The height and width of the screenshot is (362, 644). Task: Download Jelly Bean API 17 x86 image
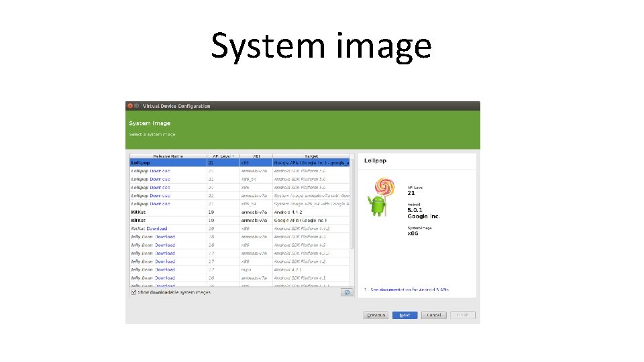click(x=165, y=261)
